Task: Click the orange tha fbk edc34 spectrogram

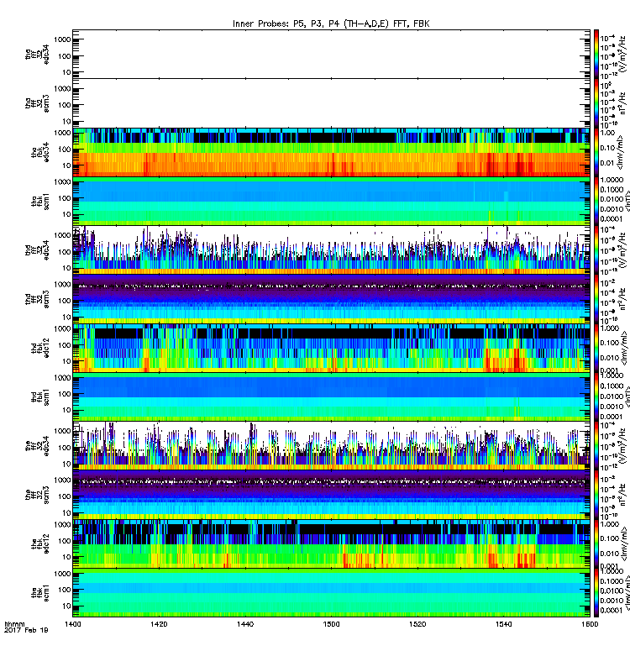Action: click(x=331, y=152)
